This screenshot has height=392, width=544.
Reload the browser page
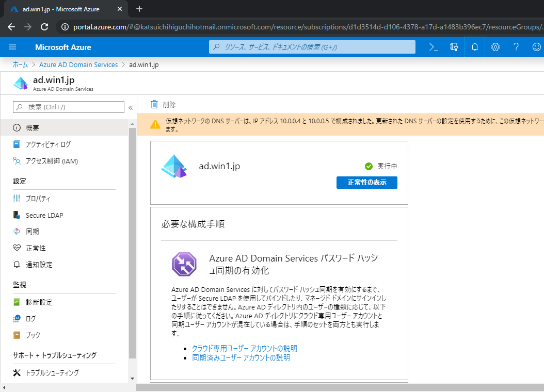point(44,27)
